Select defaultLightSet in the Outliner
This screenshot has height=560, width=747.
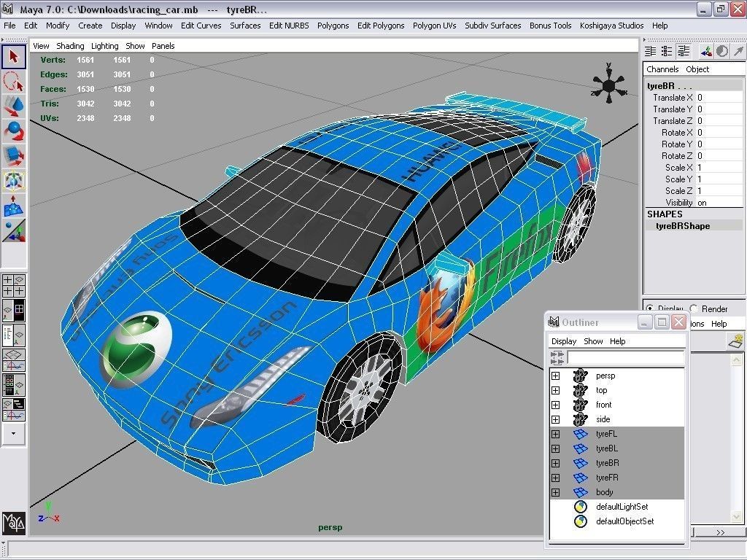(x=622, y=507)
